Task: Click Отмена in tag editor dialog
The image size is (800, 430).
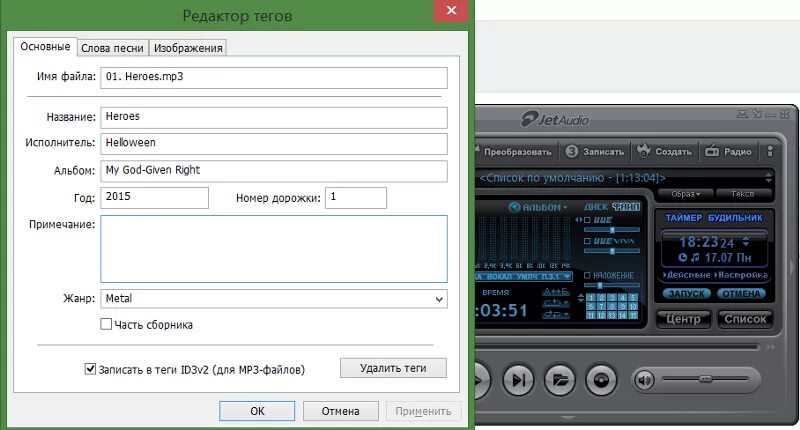Action: pos(340,411)
